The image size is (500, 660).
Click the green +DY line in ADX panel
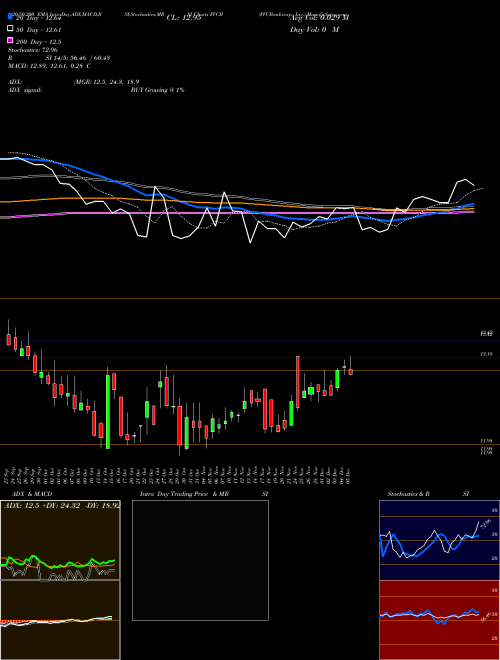[59, 563]
